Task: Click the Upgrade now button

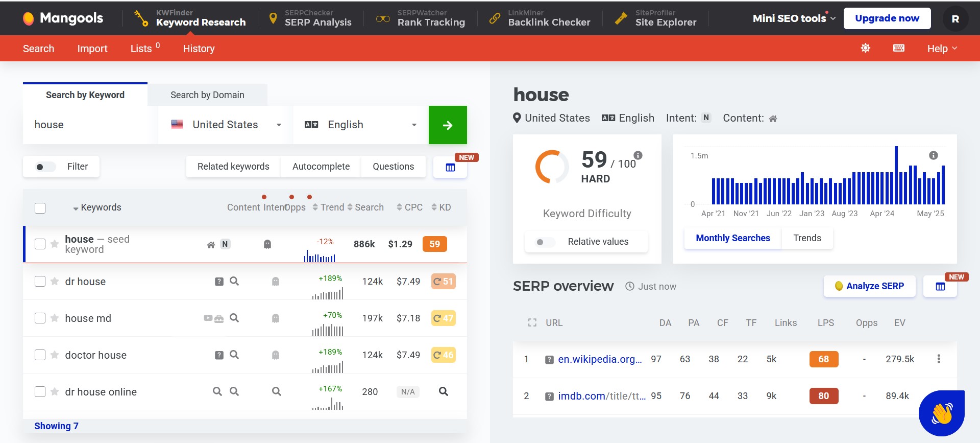Action: (887, 18)
